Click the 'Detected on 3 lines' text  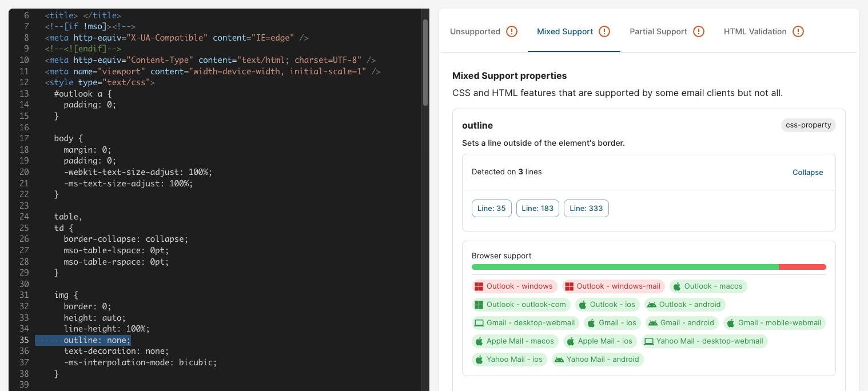pyautogui.click(x=507, y=171)
